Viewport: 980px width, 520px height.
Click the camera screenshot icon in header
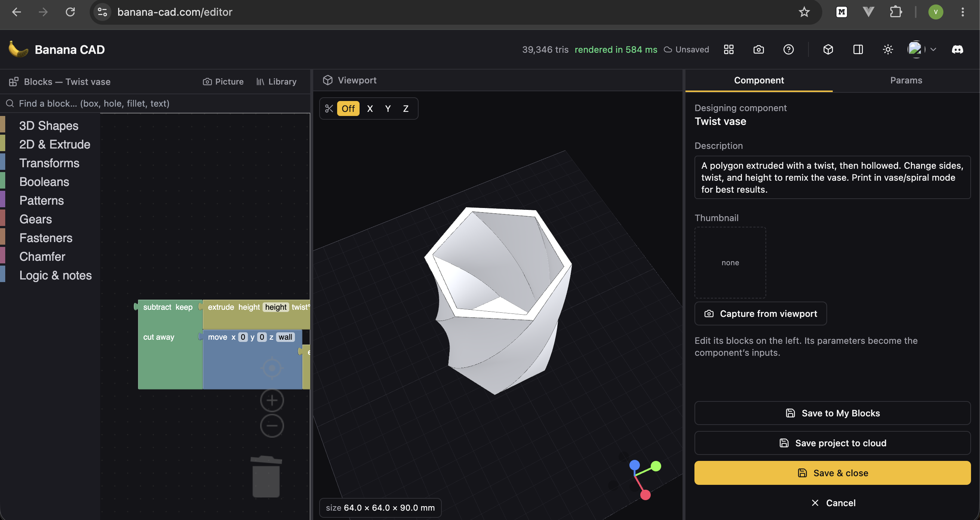click(758, 49)
